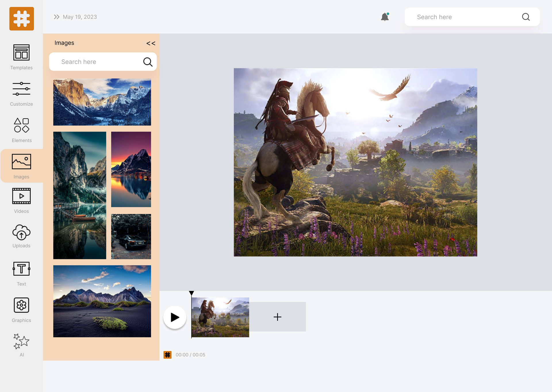Focus the top Search here field
Image resolution: width=552 pixels, height=392 pixels.
click(472, 17)
